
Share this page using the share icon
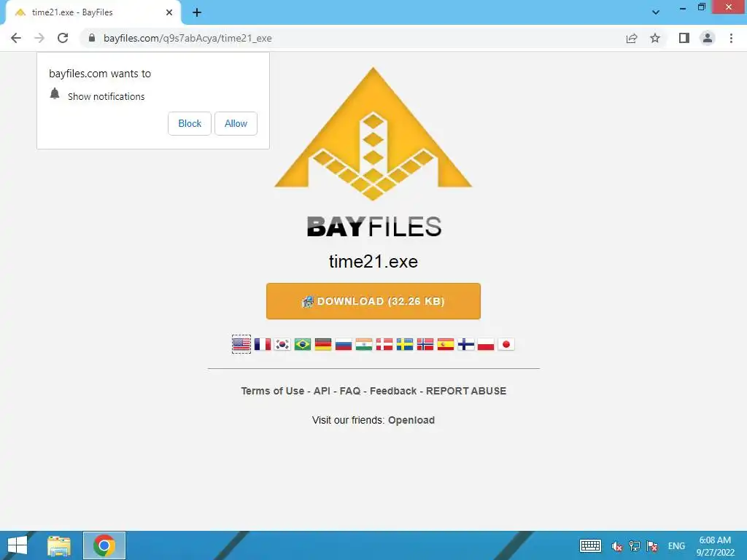[631, 38]
